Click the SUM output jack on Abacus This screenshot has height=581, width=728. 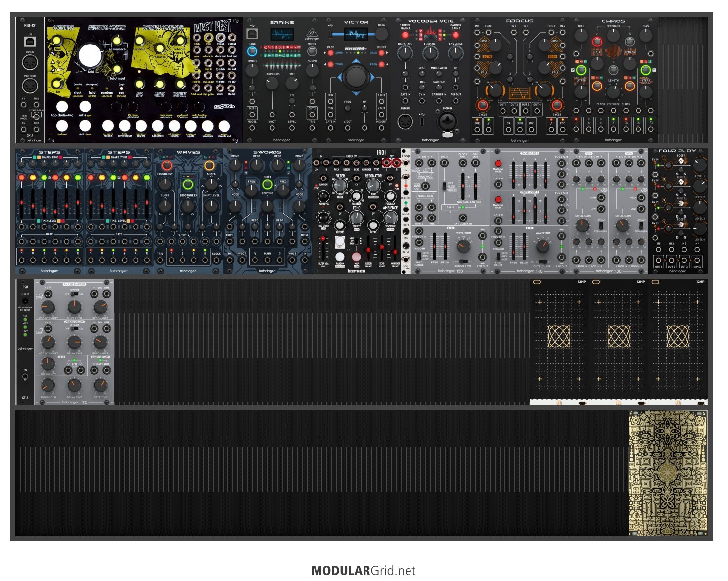pyautogui.click(x=520, y=130)
